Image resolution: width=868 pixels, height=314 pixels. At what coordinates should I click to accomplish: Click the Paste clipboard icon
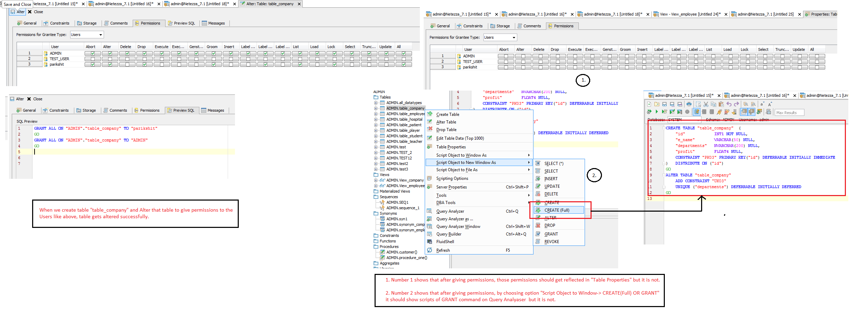(721, 104)
